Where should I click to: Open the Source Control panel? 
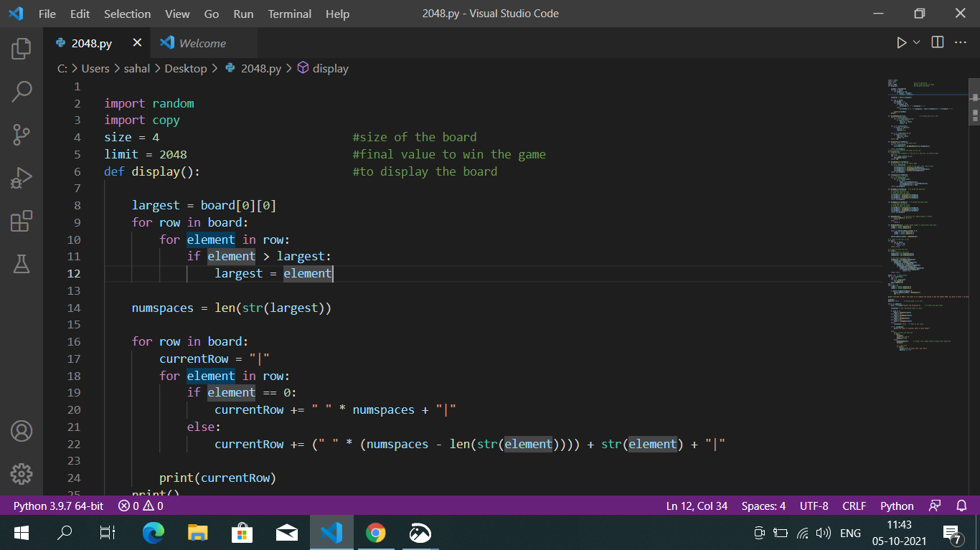21,135
